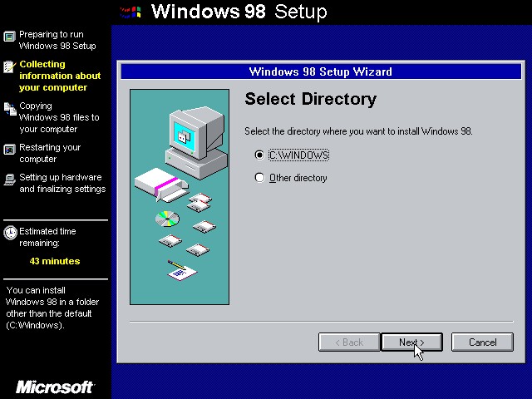Click the tip text about installing in another folder
The width and height of the screenshot is (532, 399).
52,308
